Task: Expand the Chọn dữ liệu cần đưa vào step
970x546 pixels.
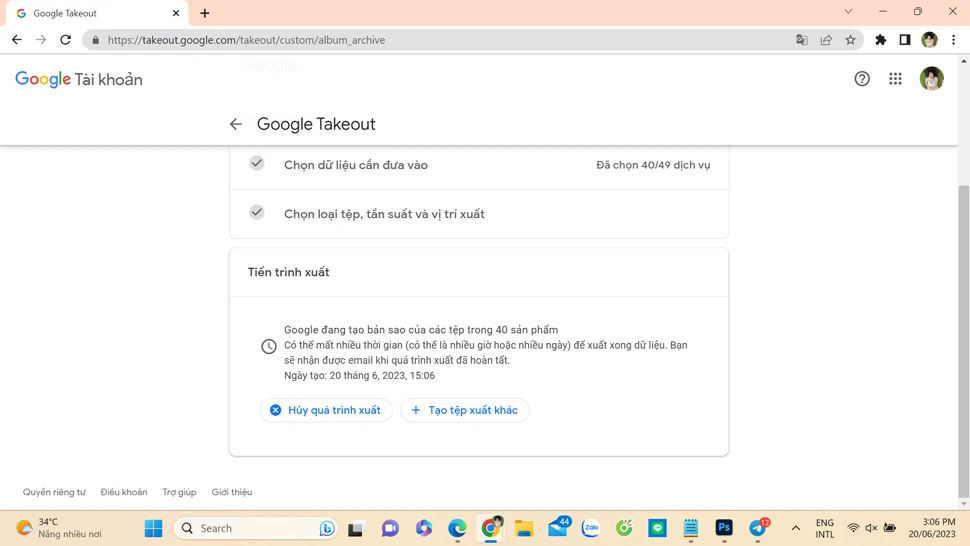Action: (x=479, y=165)
